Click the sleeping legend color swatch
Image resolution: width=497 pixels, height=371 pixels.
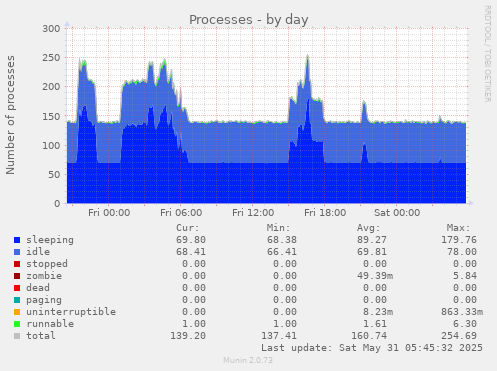17,240
